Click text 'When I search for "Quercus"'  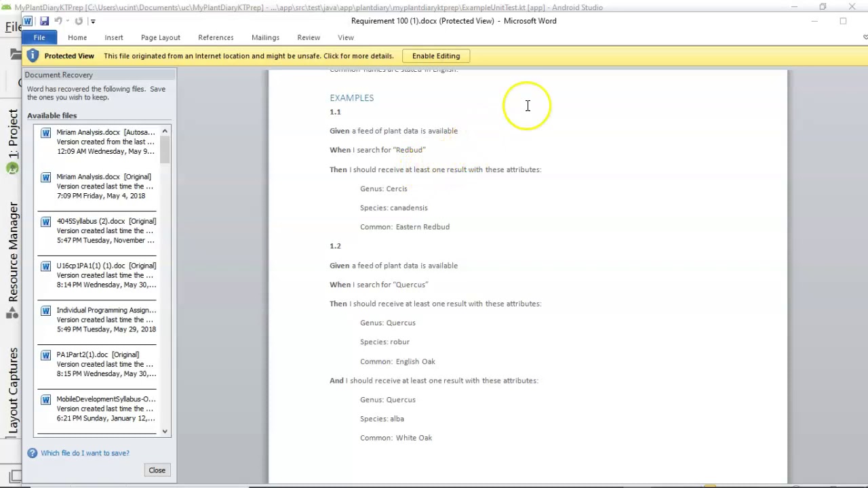coord(379,285)
